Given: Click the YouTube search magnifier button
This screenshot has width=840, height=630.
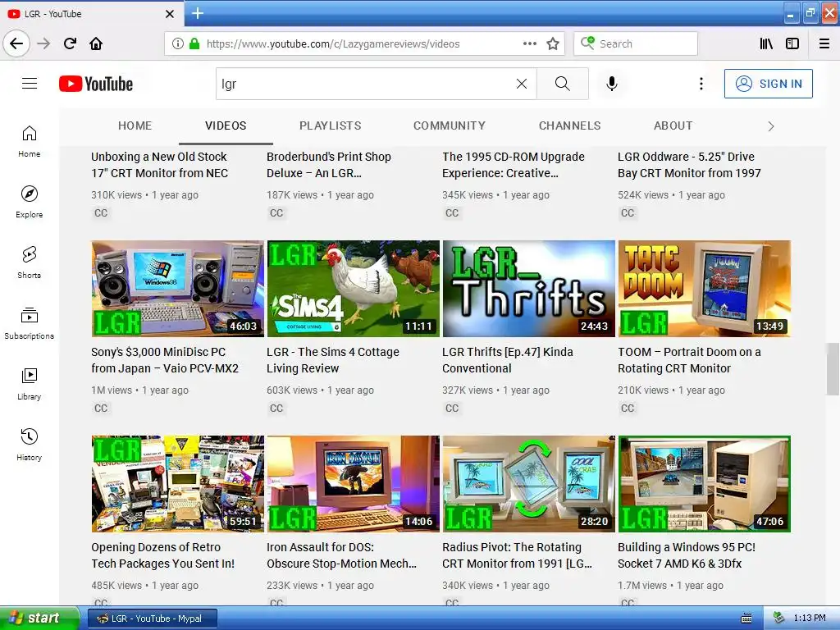Looking at the screenshot, I should pyautogui.click(x=563, y=84).
